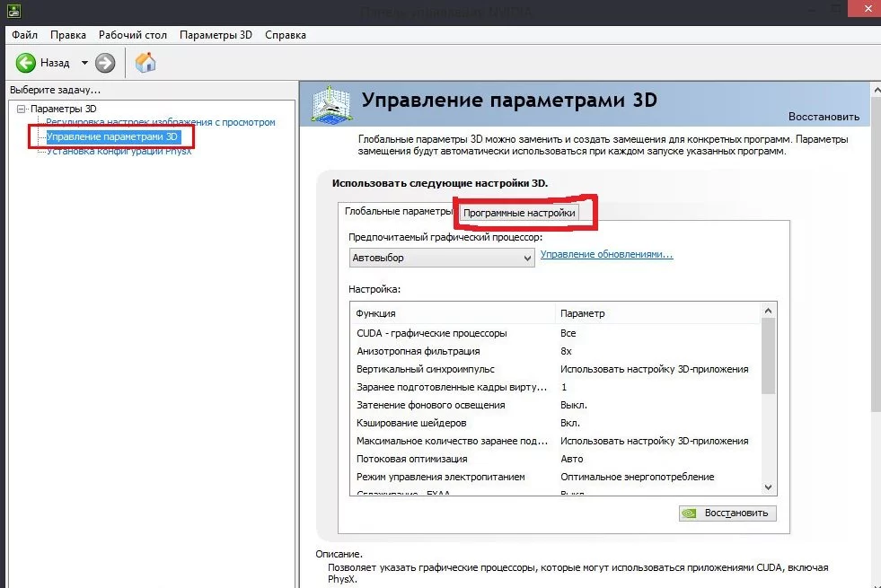Screen dimensions: 881x588
Task: Open the Справка menu
Action: [286, 35]
